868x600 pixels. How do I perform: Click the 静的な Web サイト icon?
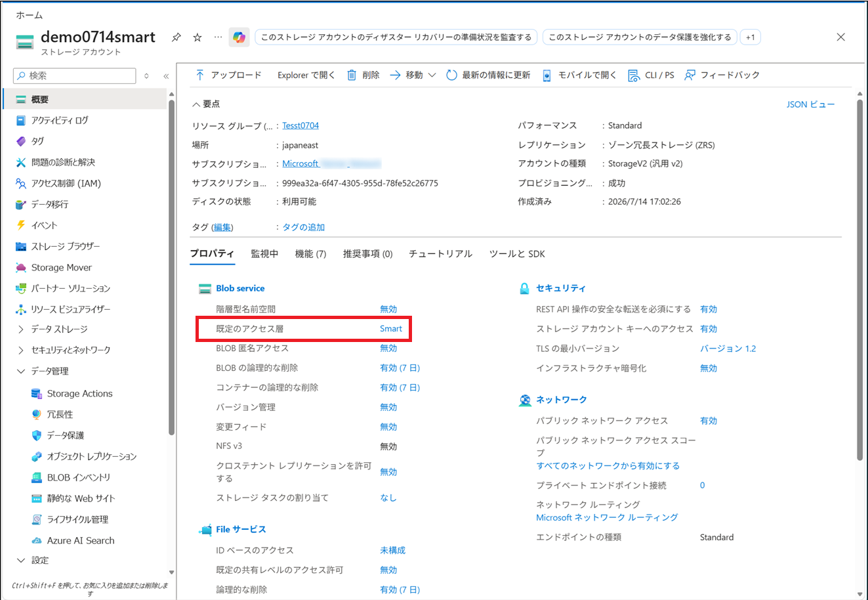pos(37,498)
